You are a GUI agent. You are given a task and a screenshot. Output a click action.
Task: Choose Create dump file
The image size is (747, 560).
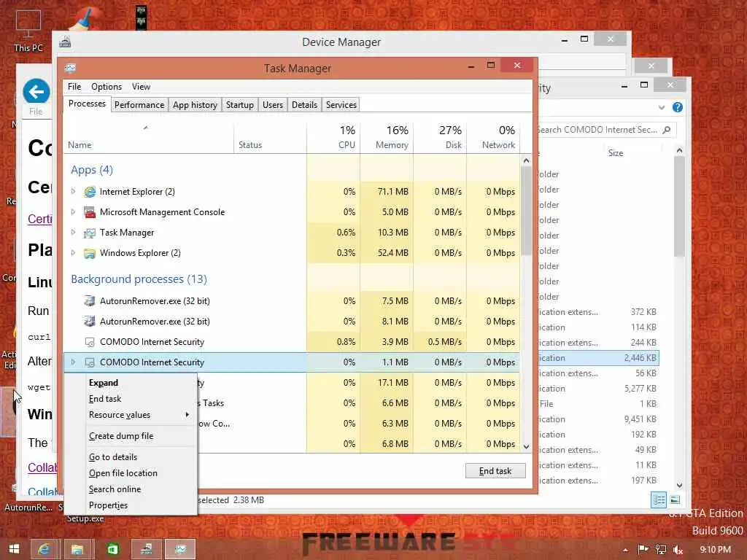[131, 436]
